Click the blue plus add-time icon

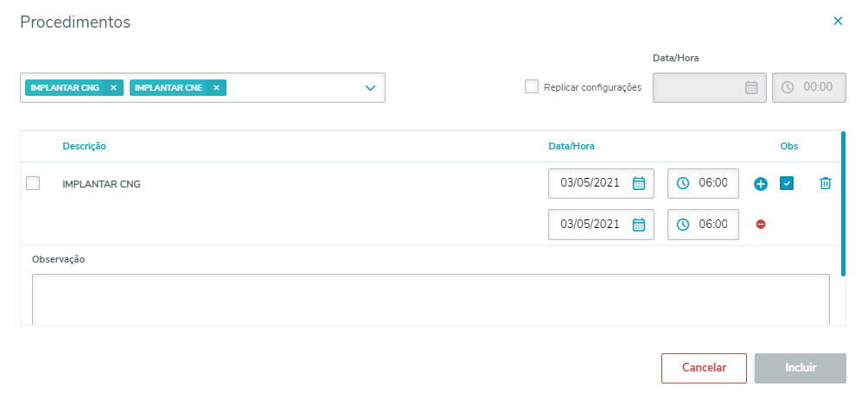[761, 183]
